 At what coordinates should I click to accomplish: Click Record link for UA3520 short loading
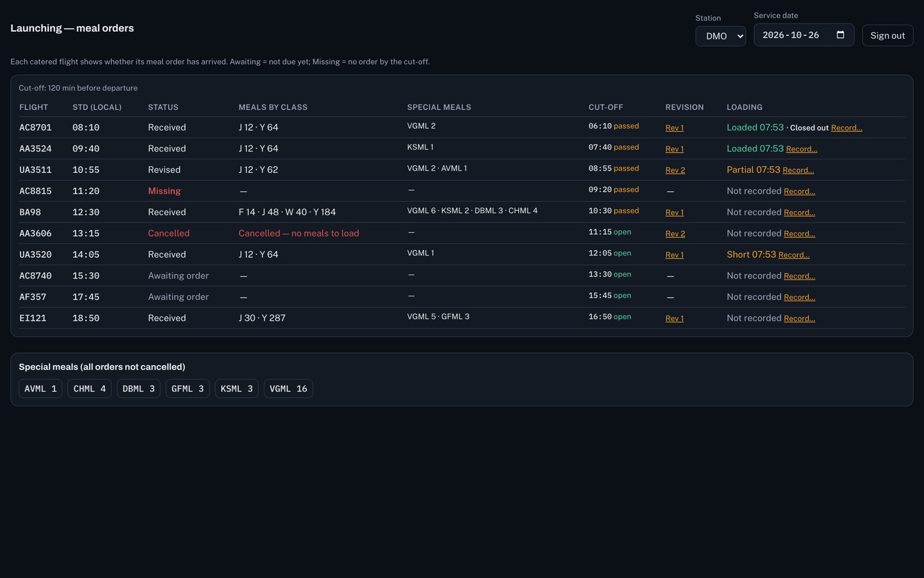pyautogui.click(x=794, y=255)
